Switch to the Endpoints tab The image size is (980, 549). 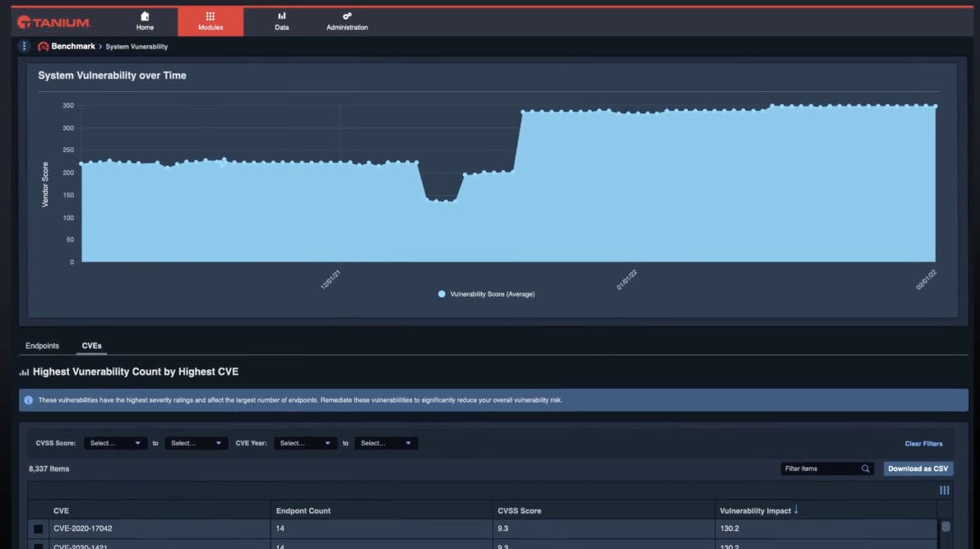42,346
